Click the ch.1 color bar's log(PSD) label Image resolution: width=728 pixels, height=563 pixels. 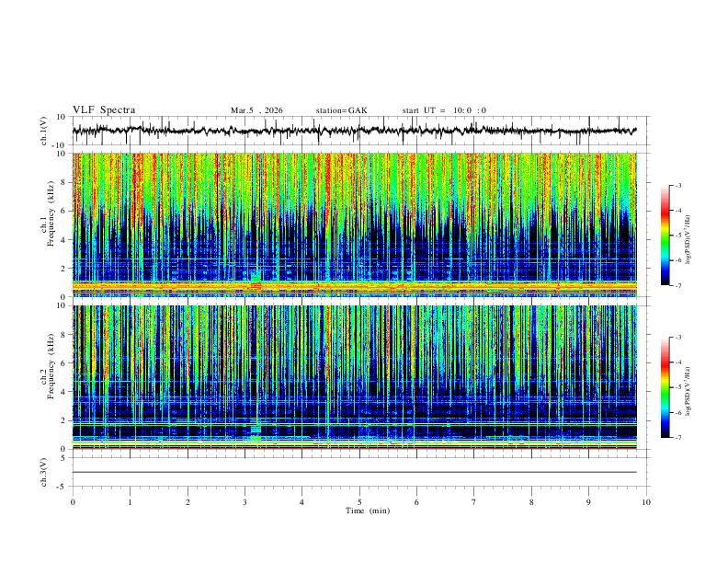click(x=688, y=240)
